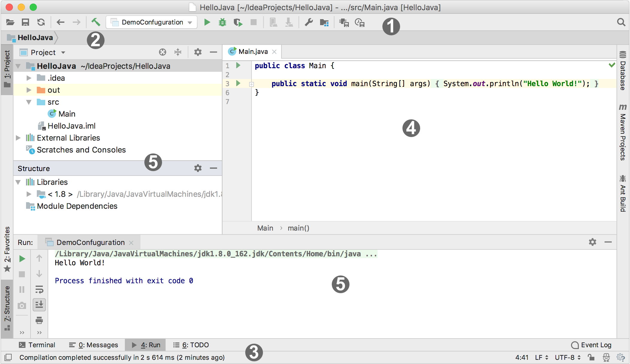Go back with the Back arrow
630x364 pixels.
click(60, 22)
